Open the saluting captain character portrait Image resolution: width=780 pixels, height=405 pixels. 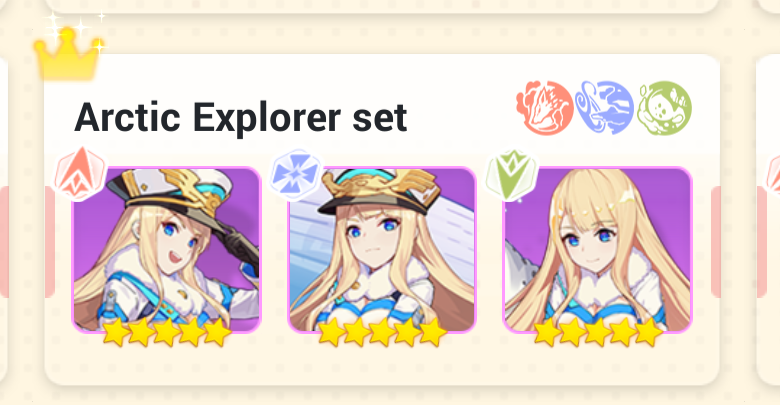167,250
